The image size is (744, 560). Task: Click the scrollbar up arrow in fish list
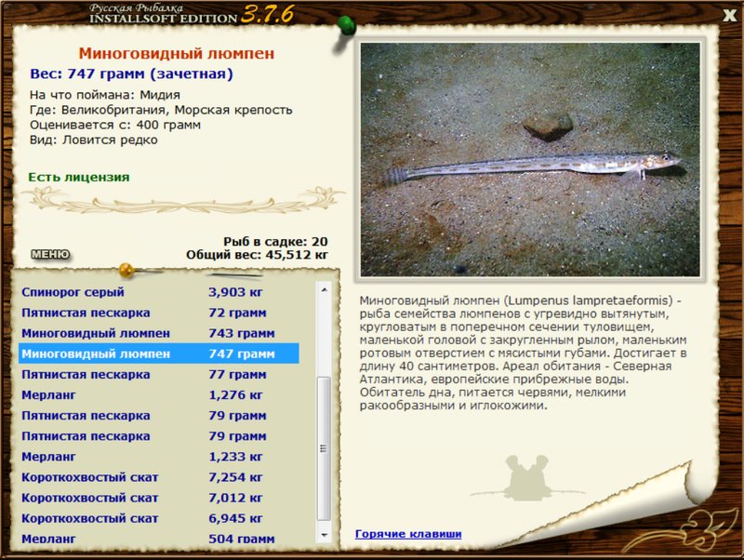pyautogui.click(x=324, y=289)
